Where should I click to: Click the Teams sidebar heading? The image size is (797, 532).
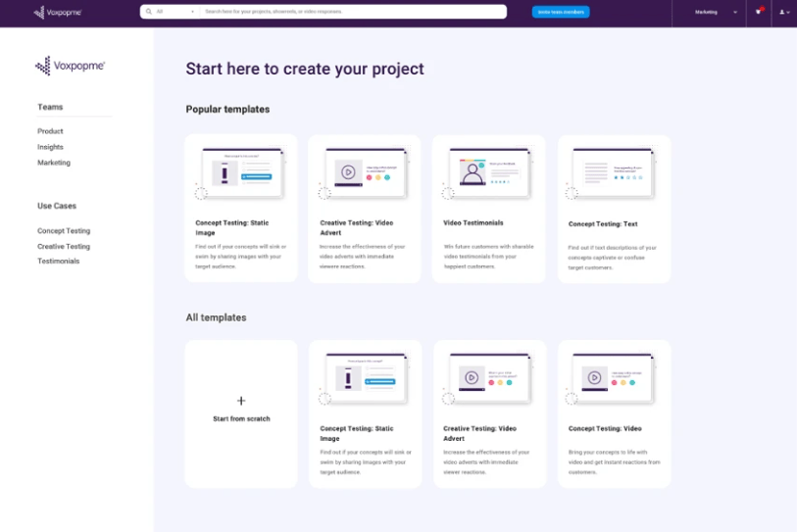tap(50, 107)
